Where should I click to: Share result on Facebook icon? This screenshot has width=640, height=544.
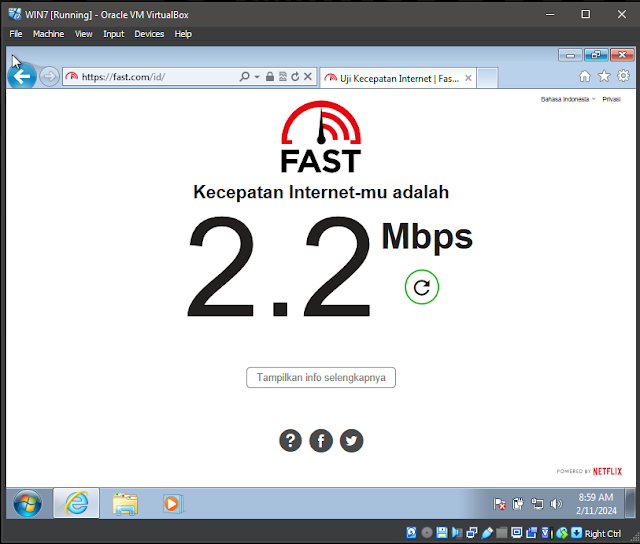[321, 441]
